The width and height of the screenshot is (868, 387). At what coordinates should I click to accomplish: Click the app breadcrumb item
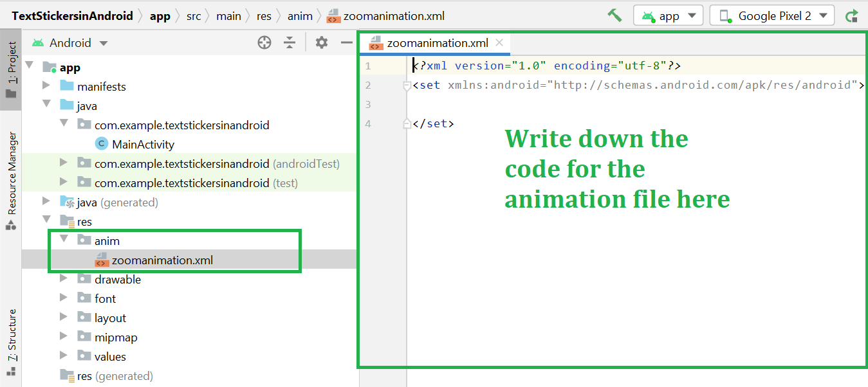coord(160,16)
